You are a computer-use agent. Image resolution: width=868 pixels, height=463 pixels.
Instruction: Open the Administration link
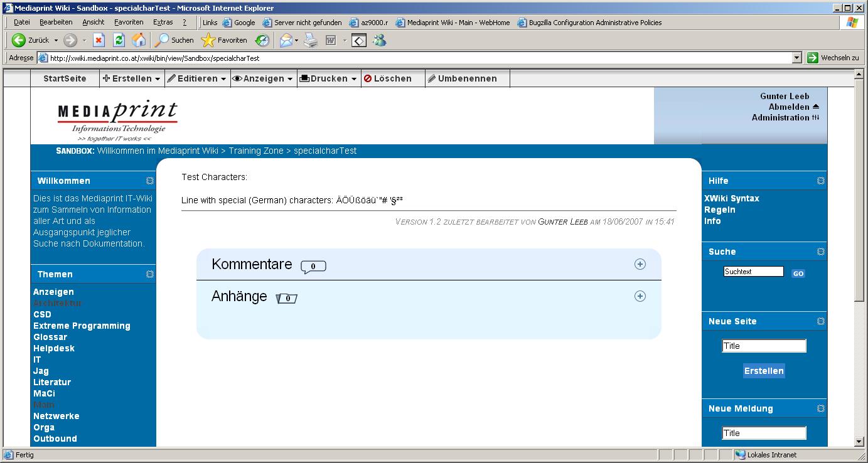point(781,117)
